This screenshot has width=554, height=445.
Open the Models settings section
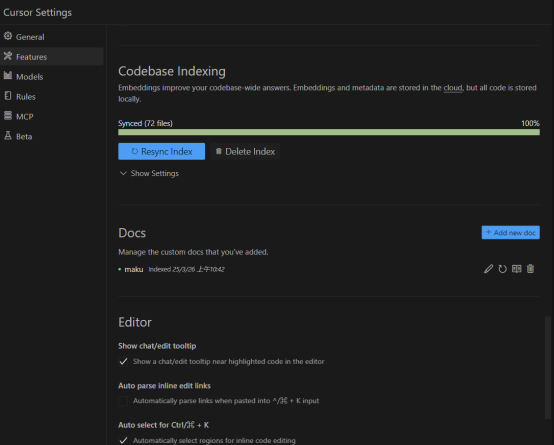click(52, 76)
